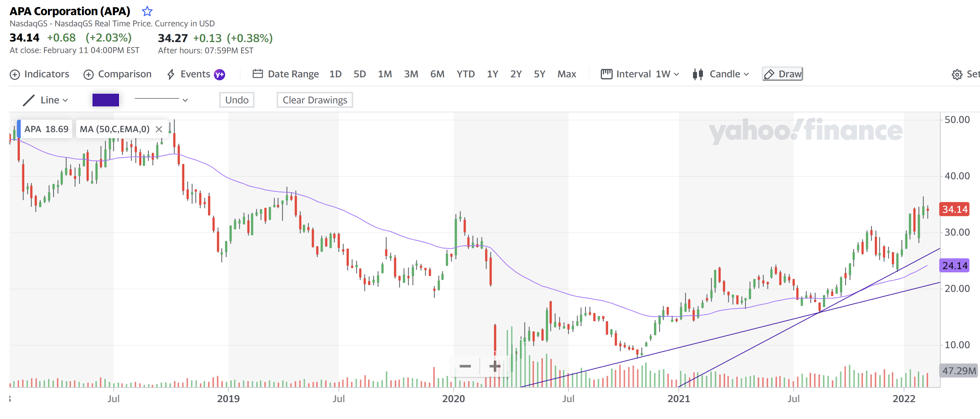Click the 2022 label on time axis

tap(904, 399)
